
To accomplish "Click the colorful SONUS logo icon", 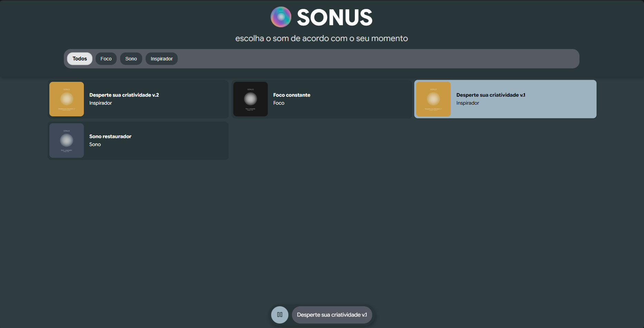I will pos(281,17).
